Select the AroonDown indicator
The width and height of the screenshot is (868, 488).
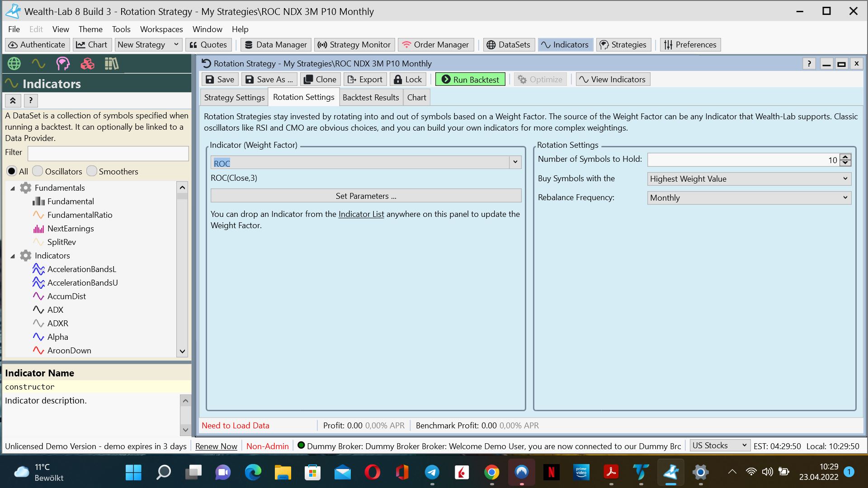click(69, 351)
